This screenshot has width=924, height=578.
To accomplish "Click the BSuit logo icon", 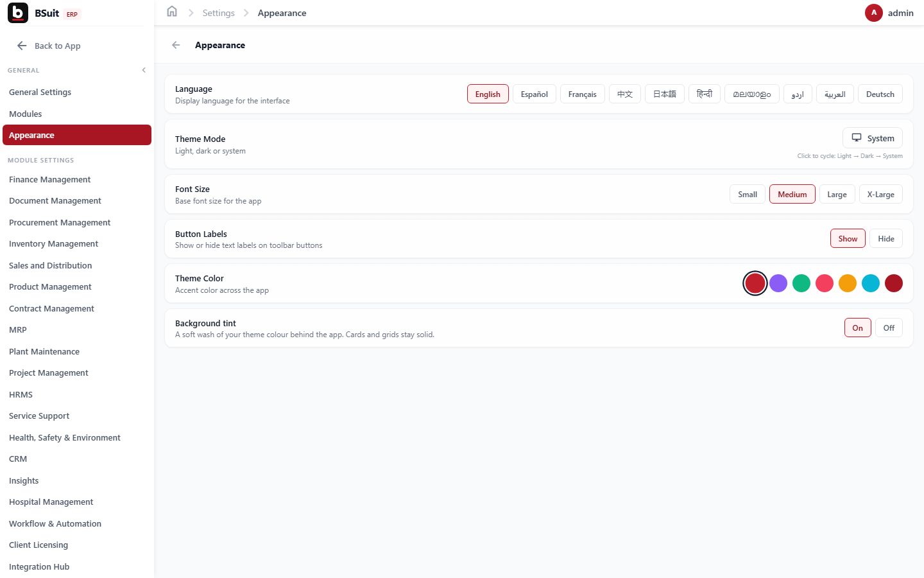I will [18, 13].
